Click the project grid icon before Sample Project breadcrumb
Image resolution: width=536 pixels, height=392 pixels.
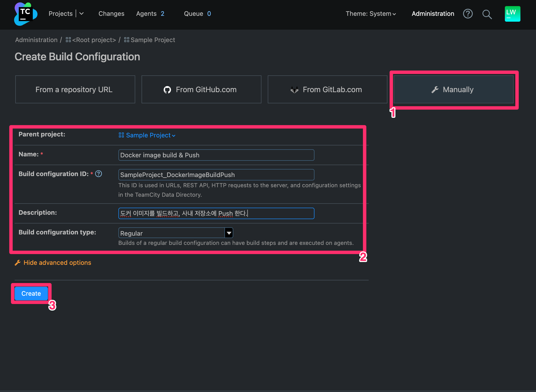point(126,40)
